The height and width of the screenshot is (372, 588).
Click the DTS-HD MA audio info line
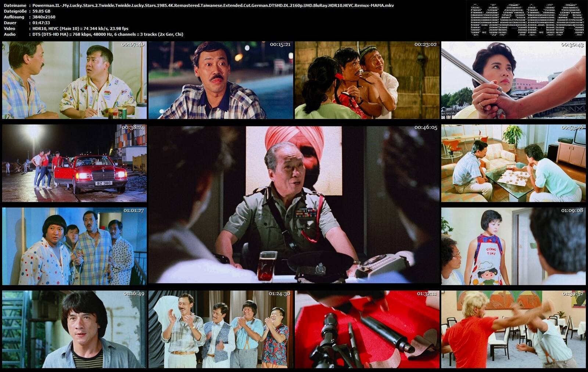108,35
